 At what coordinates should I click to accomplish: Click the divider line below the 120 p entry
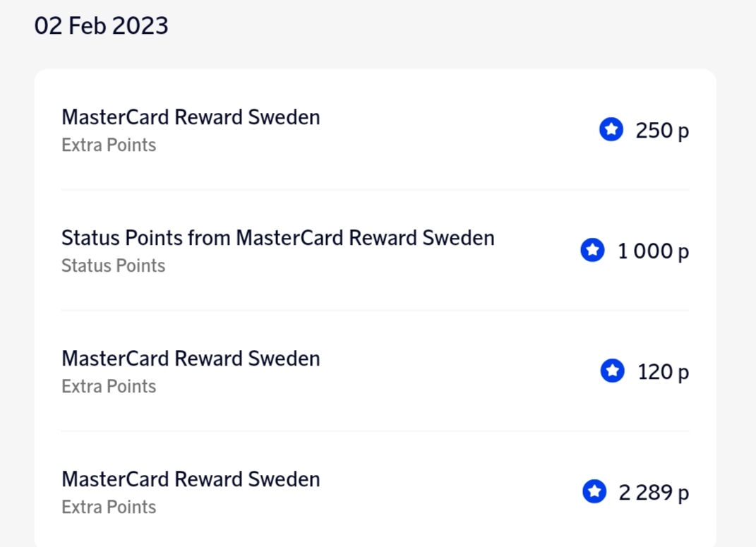click(x=375, y=431)
